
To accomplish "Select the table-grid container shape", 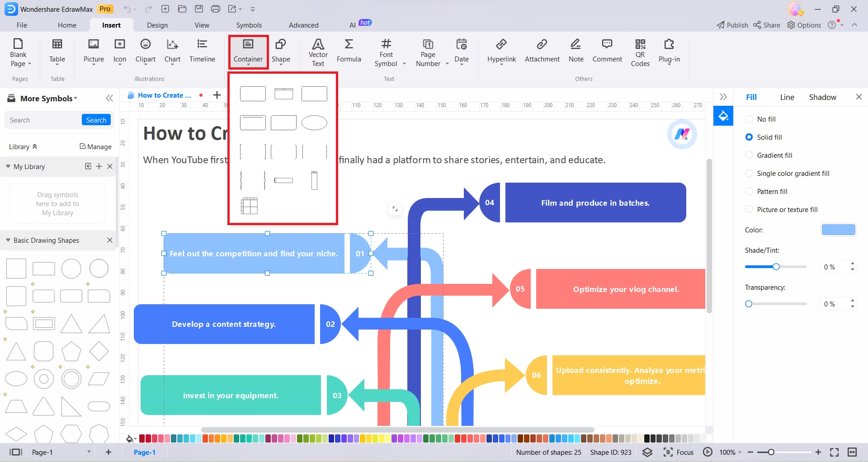I will coord(249,206).
